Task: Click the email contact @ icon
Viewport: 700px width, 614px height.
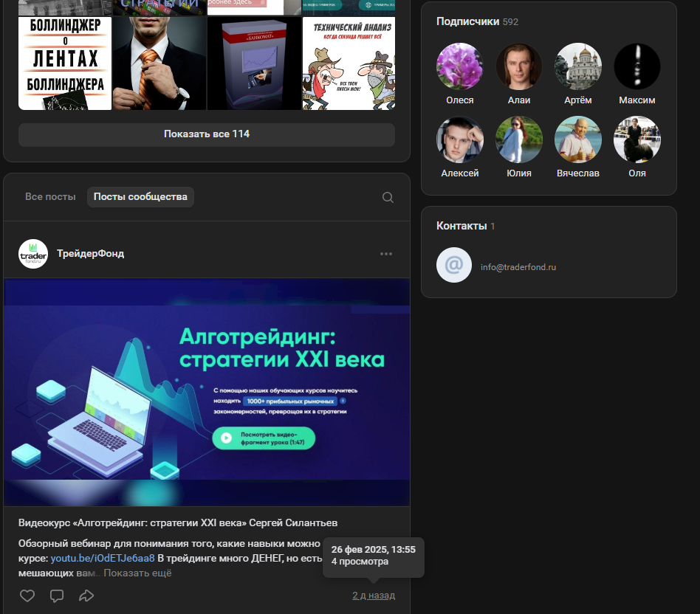Action: click(x=454, y=265)
